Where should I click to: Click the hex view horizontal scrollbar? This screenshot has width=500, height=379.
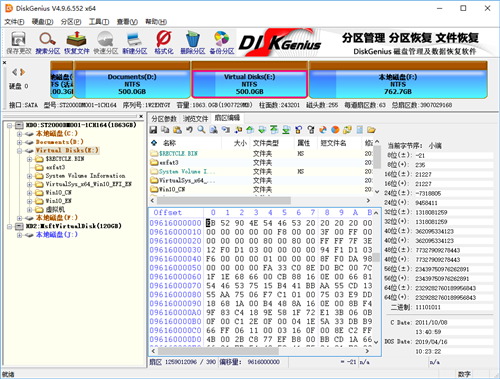[218, 351]
